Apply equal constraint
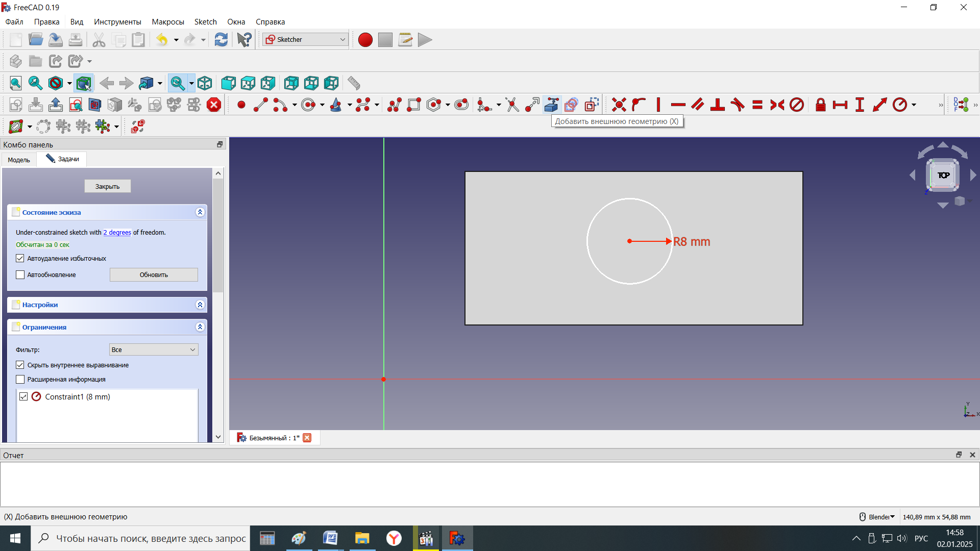Viewport: 980px width, 551px height. click(757, 105)
